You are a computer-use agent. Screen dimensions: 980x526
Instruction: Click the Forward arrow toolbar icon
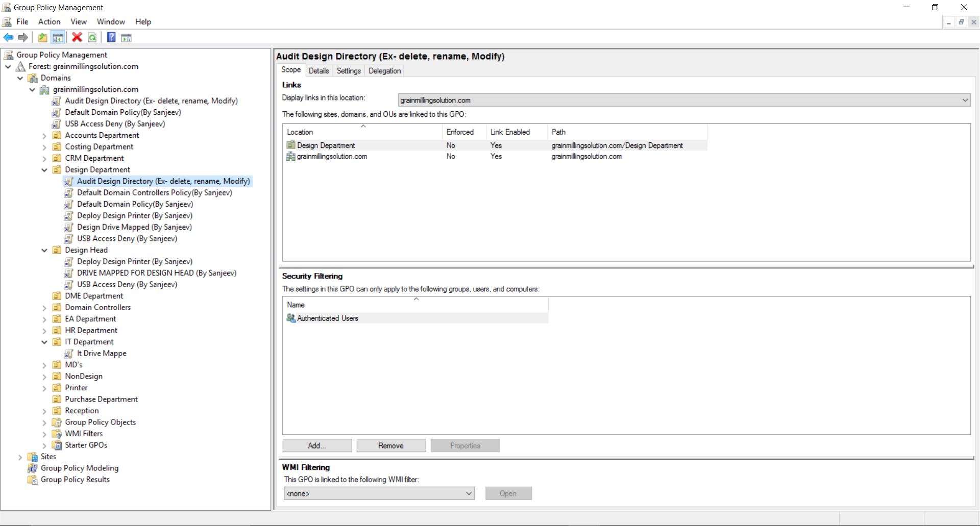[x=23, y=37]
